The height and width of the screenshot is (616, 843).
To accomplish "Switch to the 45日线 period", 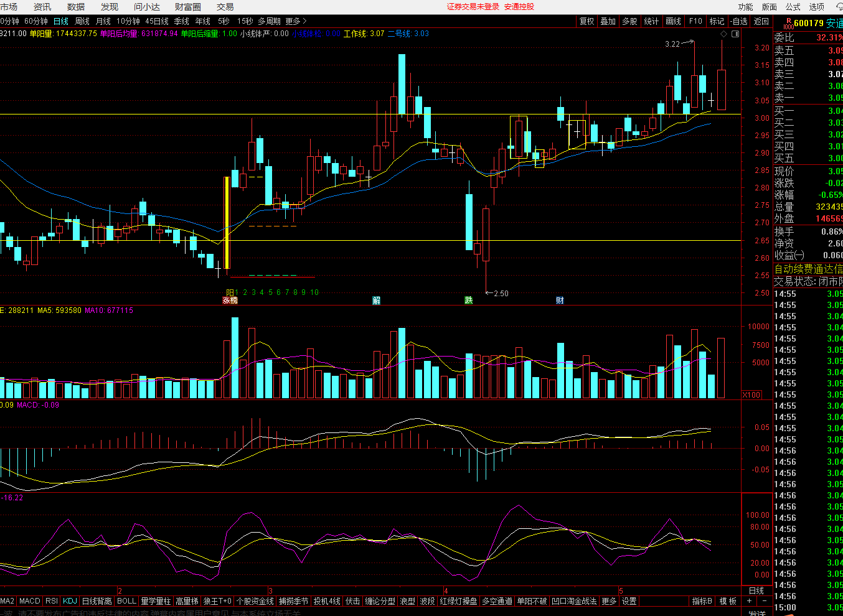I will [x=157, y=21].
